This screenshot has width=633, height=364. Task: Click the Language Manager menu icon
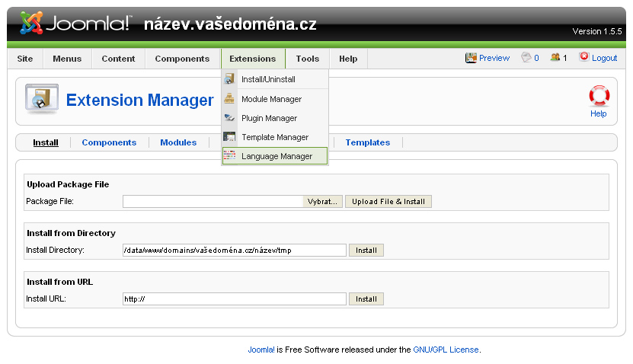[x=229, y=155]
